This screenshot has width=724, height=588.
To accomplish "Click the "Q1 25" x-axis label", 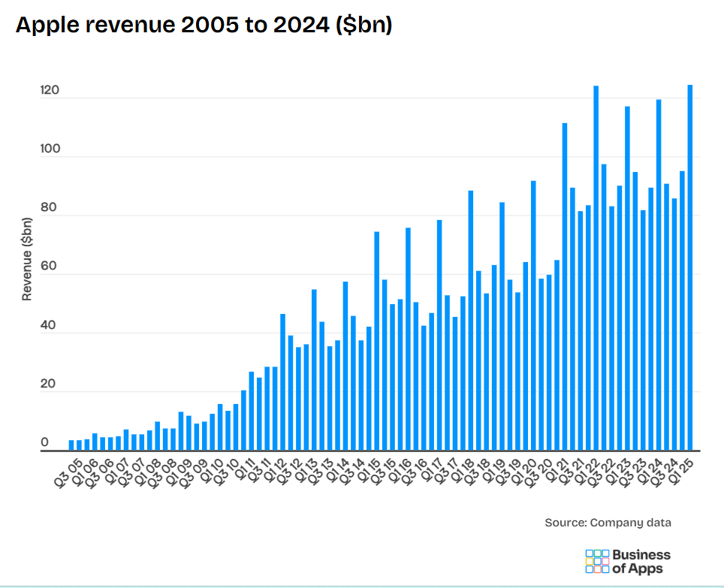I will point(680,472).
